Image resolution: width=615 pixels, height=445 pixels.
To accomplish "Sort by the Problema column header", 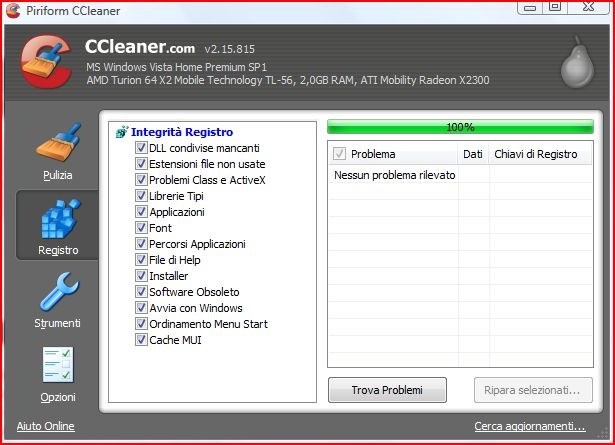I will tap(393, 154).
